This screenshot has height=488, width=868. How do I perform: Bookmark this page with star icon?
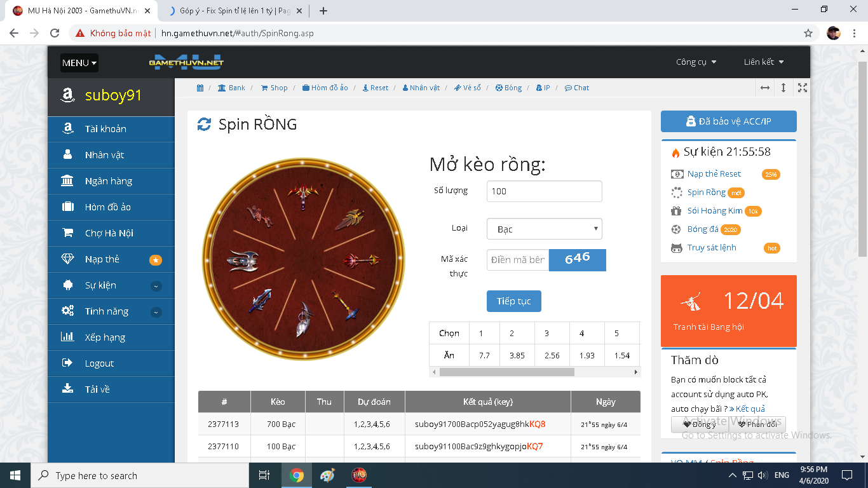808,33
